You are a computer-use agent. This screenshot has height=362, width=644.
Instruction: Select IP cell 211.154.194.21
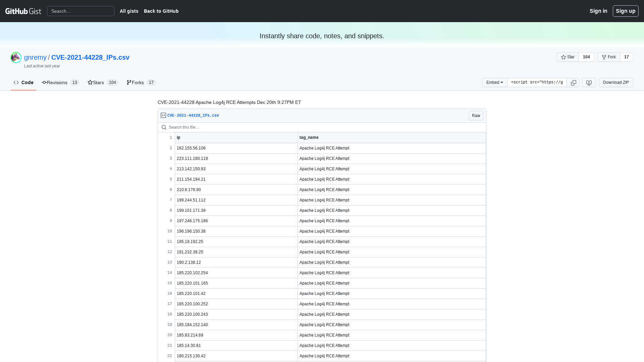click(x=236, y=179)
